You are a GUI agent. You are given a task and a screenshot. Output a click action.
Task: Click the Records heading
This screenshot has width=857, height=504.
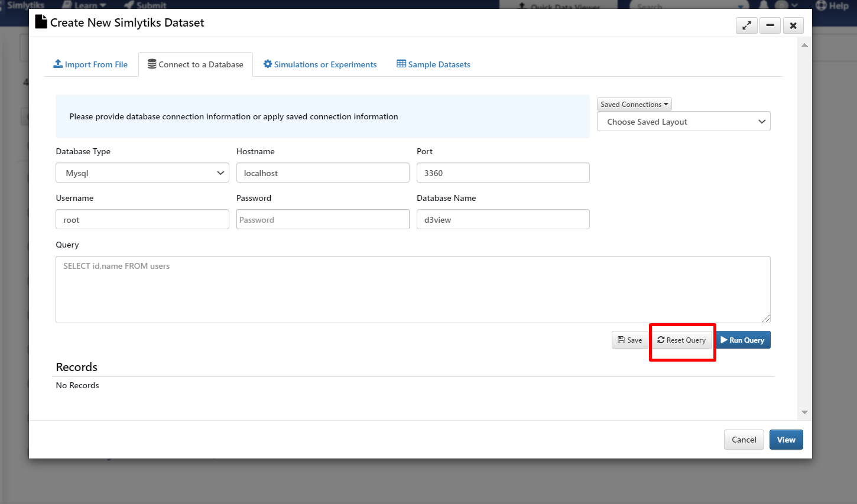pos(77,367)
